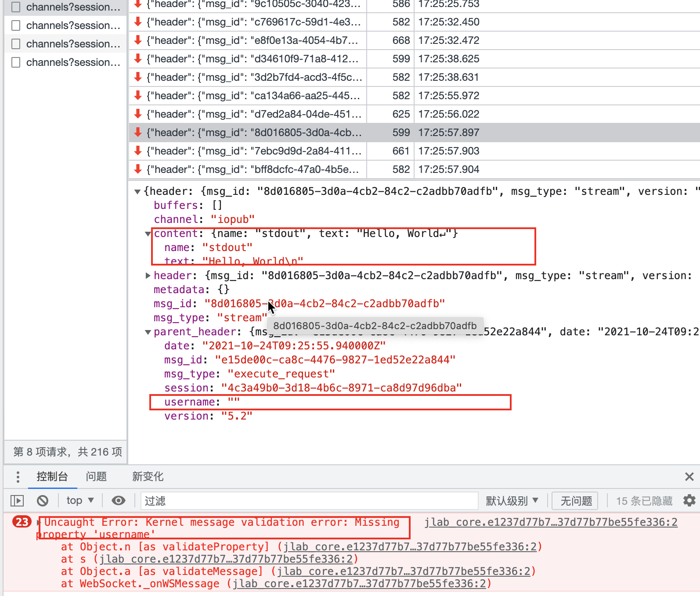Click the 15 条已隐藏 hidden messages label
This screenshot has width=700, height=596.
[x=644, y=501]
